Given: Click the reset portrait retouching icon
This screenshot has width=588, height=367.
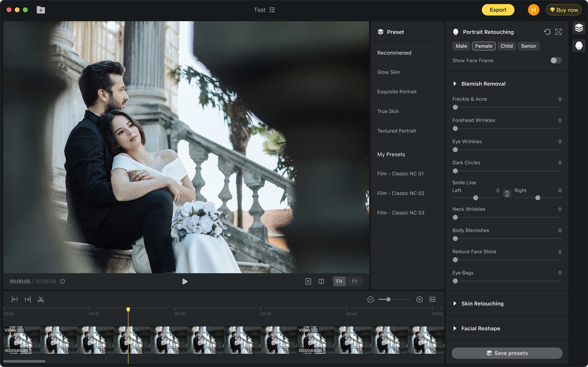Looking at the screenshot, I should [547, 32].
